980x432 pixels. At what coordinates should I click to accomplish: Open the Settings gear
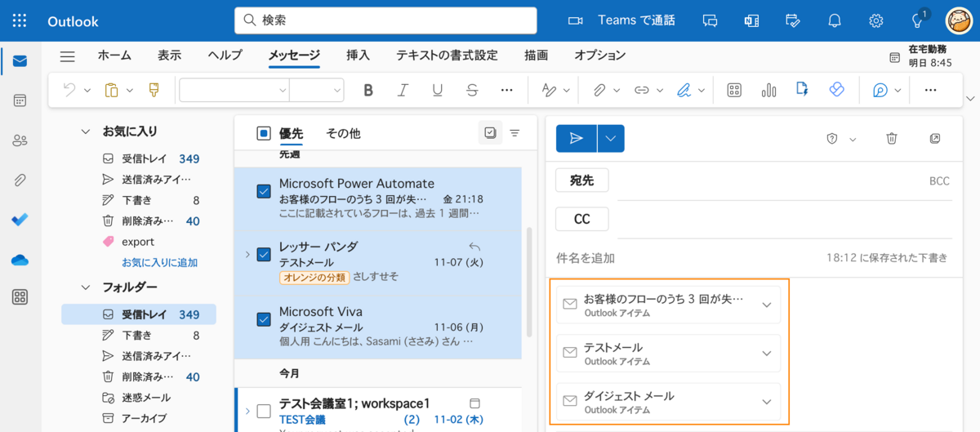tap(876, 20)
